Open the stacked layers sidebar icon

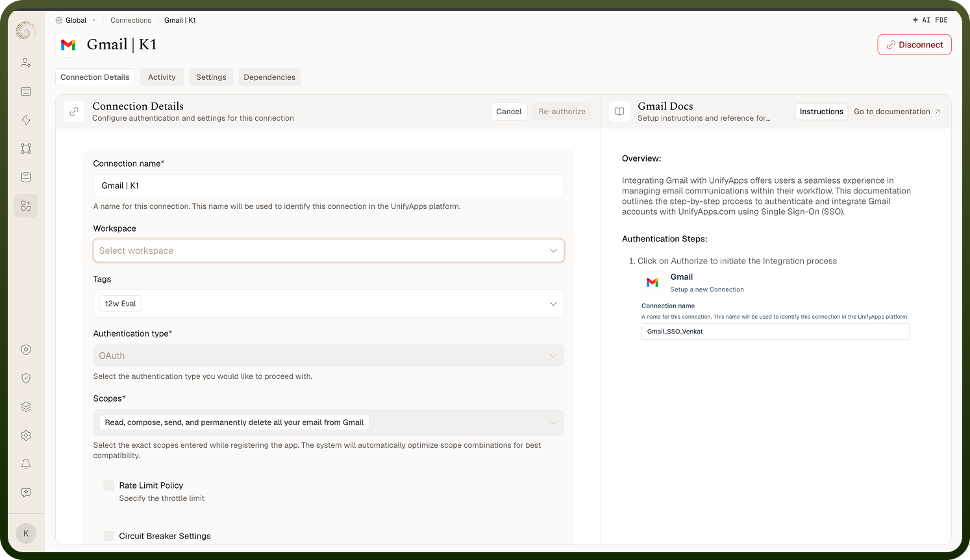(26, 407)
